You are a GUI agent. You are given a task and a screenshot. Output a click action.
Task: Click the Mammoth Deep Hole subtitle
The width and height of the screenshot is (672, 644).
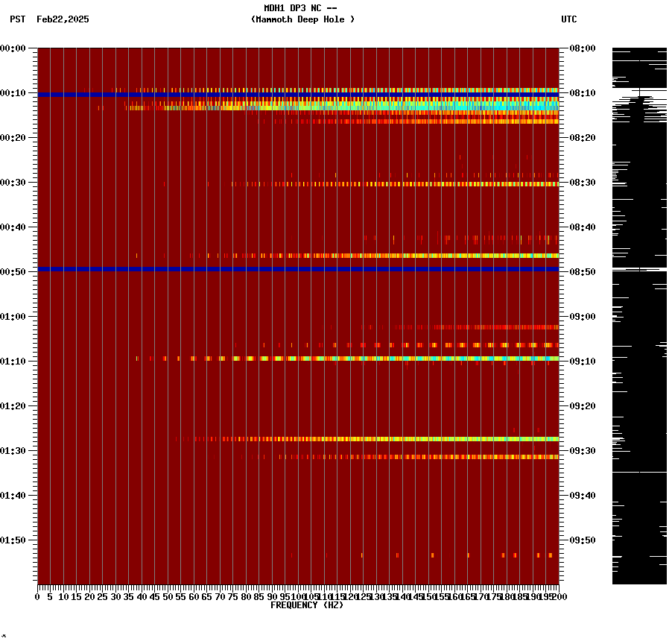[302, 20]
